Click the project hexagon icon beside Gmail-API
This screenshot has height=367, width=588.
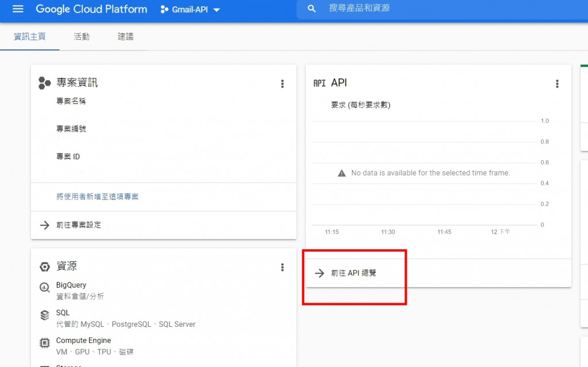pyautogui.click(x=164, y=9)
